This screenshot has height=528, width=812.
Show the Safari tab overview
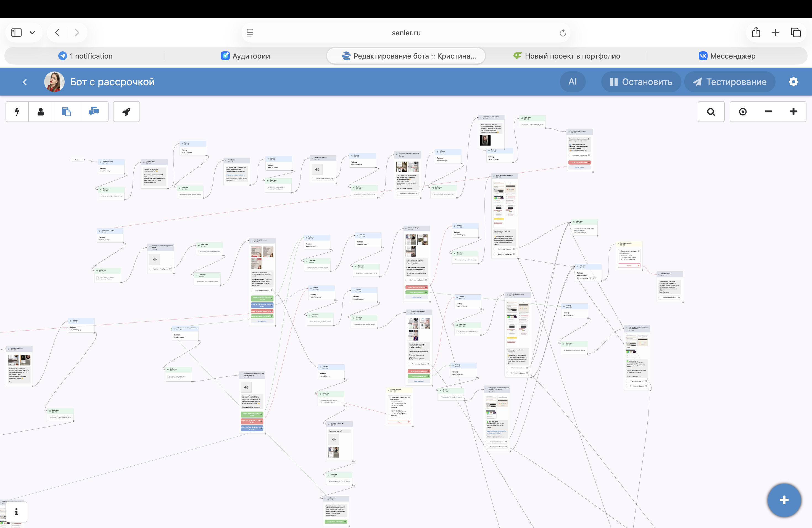coord(796,32)
